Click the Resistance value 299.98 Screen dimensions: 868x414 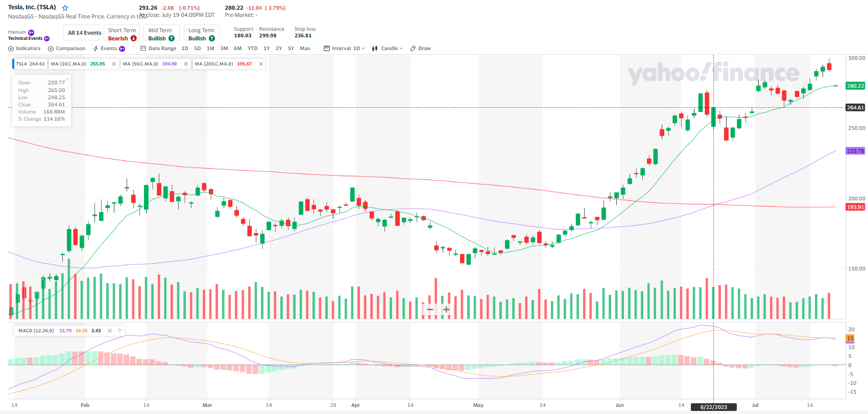[268, 36]
